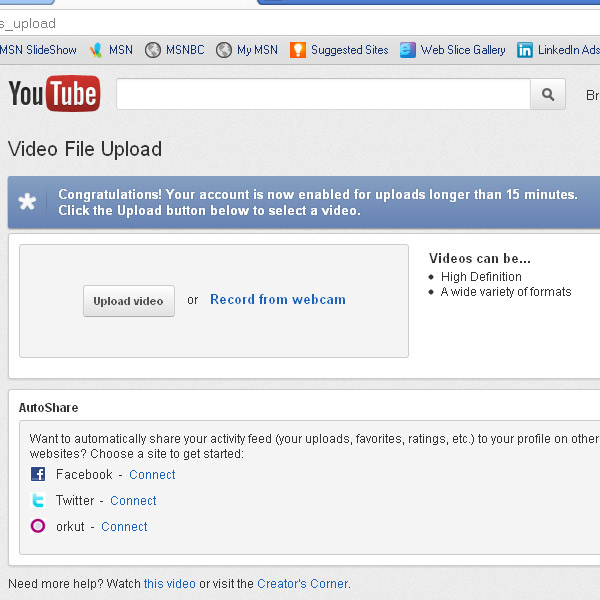This screenshot has height=600, width=600.
Task: Click the Upload video button
Action: (x=129, y=301)
